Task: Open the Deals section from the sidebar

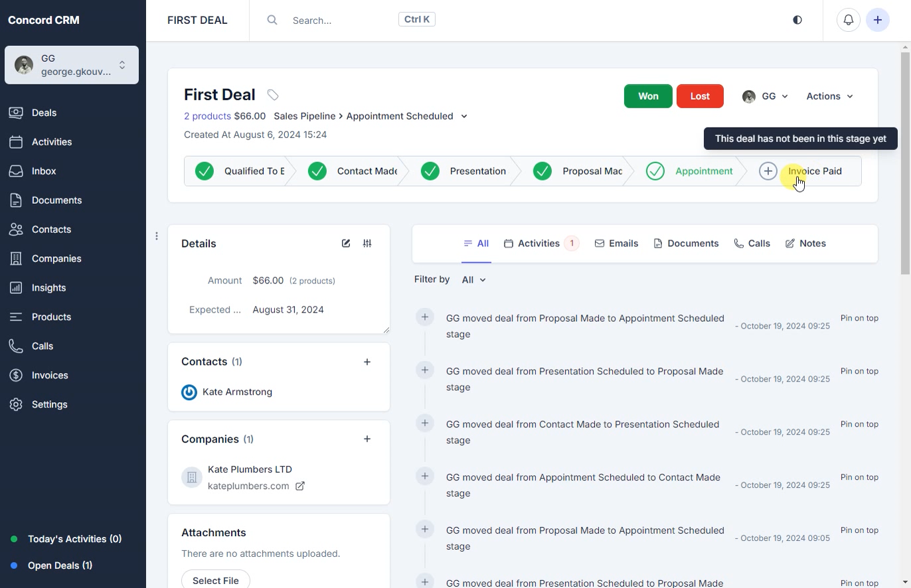Action: [x=44, y=112]
